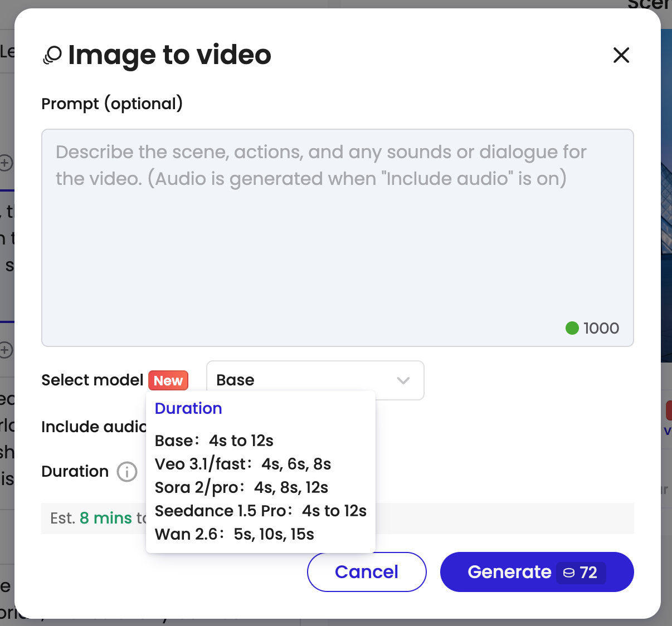Click the green character count dot
672x626 pixels.
[x=572, y=328]
